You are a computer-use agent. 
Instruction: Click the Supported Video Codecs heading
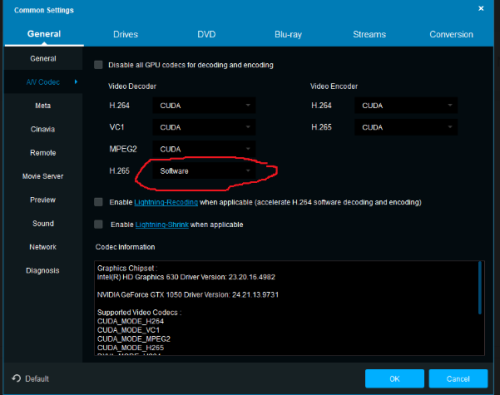coord(139,312)
